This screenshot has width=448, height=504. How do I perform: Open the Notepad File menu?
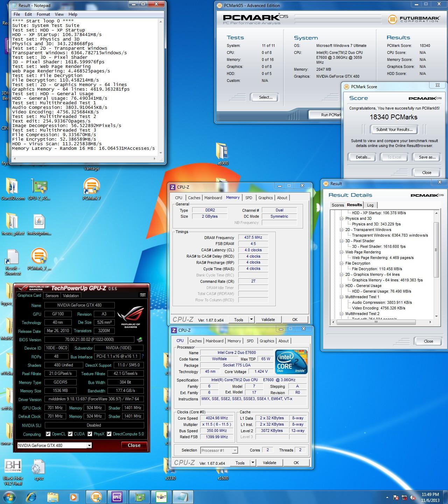point(17,14)
